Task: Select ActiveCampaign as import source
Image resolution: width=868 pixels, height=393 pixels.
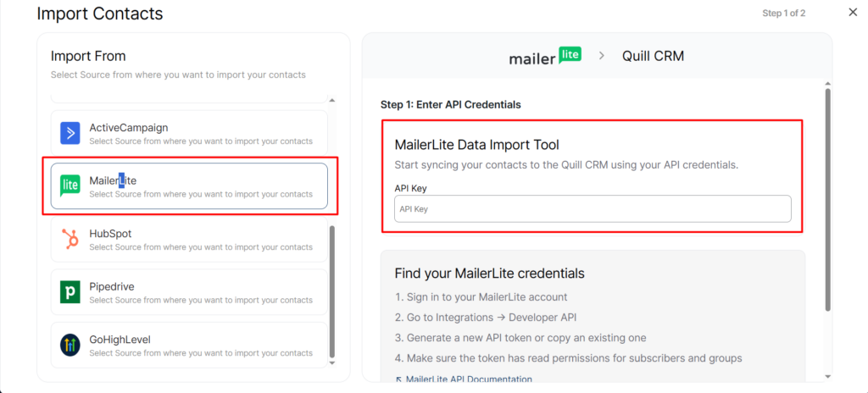Action: [189, 133]
